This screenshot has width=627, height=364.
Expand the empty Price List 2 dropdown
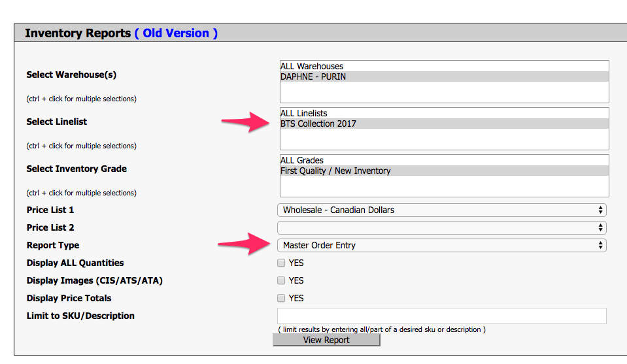click(x=441, y=228)
